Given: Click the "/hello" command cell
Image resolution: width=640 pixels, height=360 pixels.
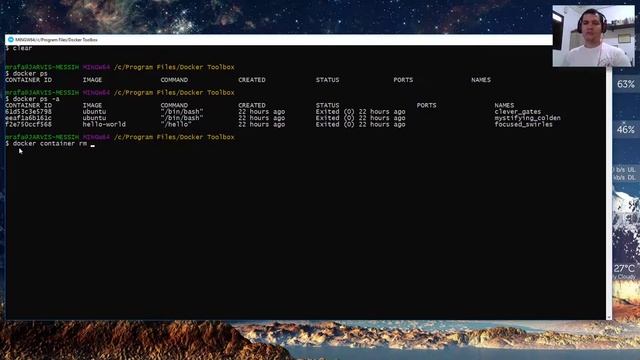Looking at the screenshot, I should click(x=176, y=124).
